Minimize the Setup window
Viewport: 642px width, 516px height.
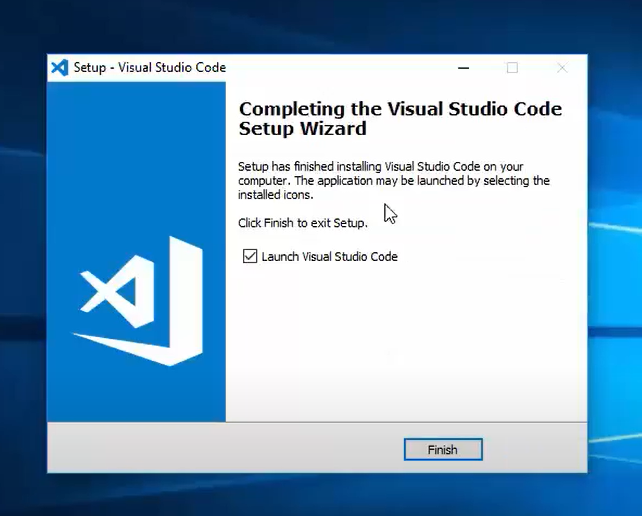pos(463,68)
